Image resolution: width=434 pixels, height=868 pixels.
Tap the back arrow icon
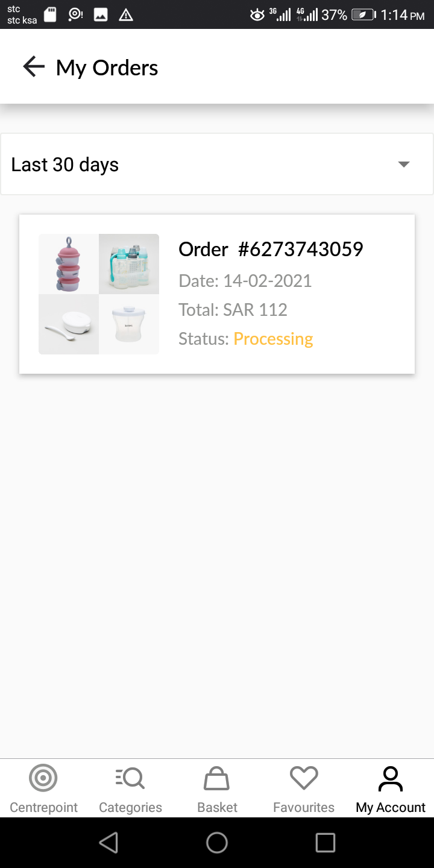pyautogui.click(x=34, y=67)
